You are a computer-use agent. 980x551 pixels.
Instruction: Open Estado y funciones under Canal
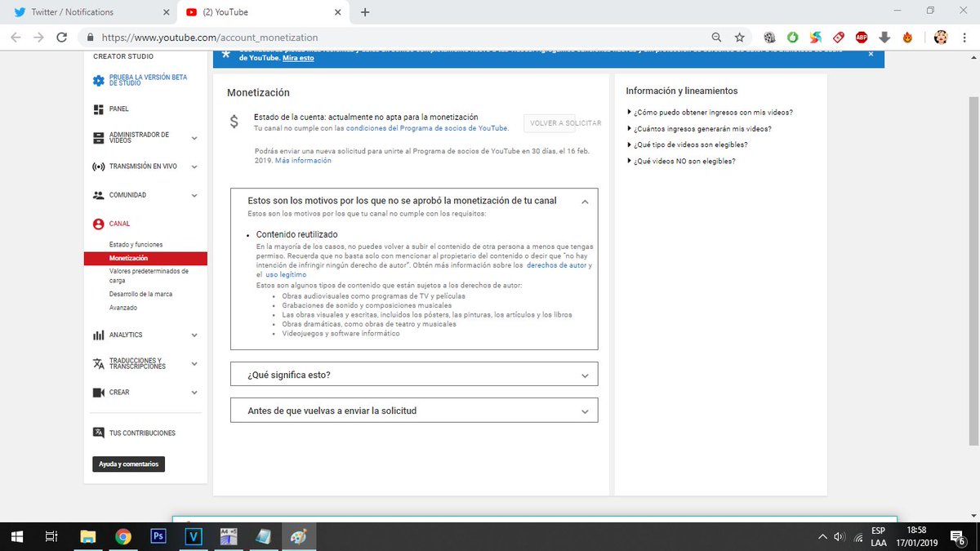click(x=136, y=245)
